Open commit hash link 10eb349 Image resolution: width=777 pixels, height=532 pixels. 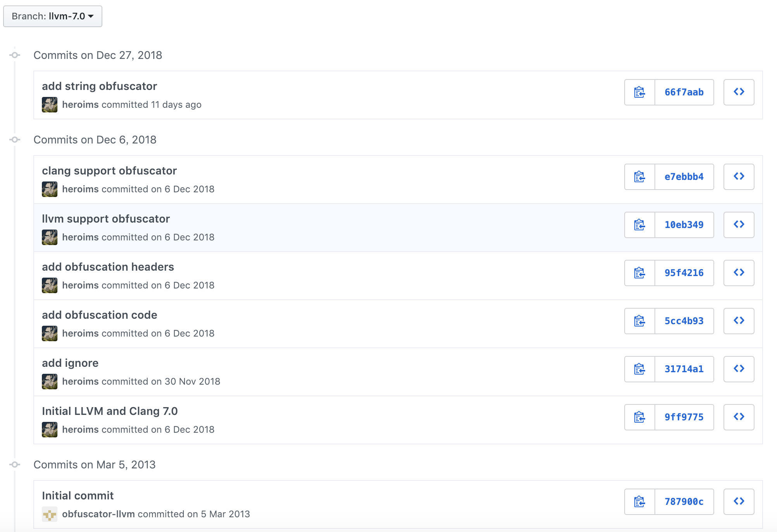[x=684, y=225]
